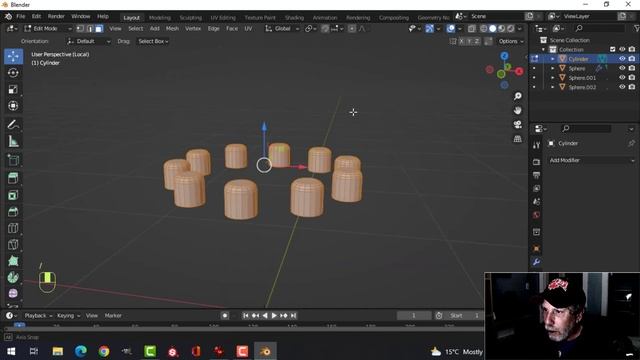Screen dimensions: 640x360
Task: Select the Knife tool
Action: (13, 244)
